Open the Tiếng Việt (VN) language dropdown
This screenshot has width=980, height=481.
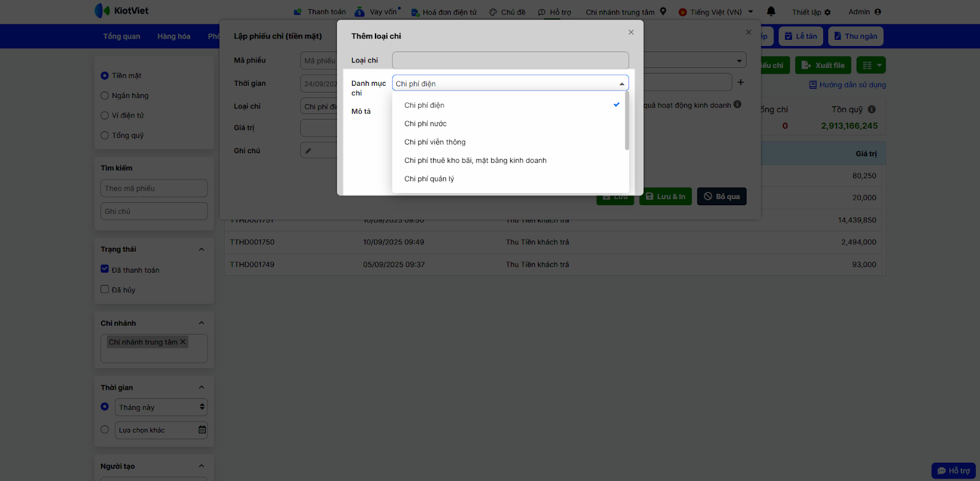click(x=716, y=12)
